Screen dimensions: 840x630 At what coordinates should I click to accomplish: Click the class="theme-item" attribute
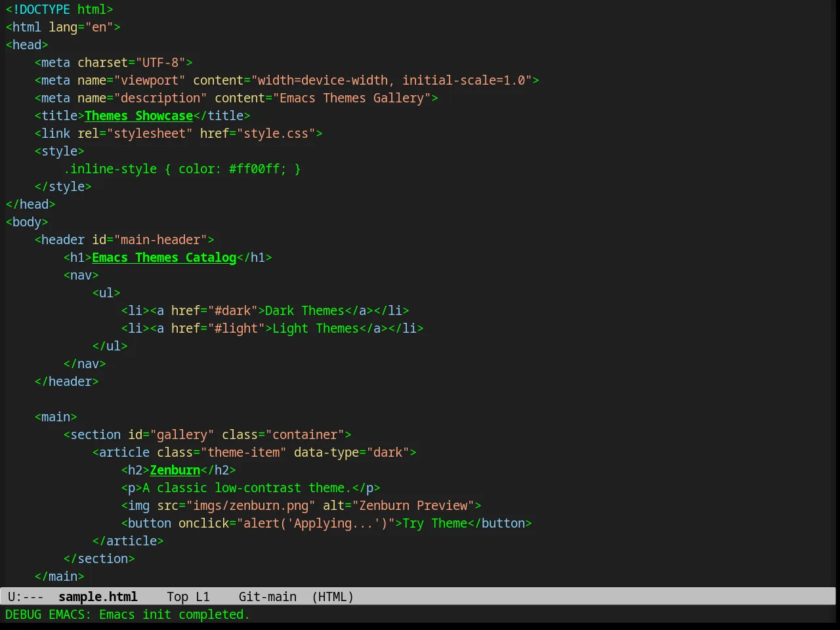tap(222, 452)
